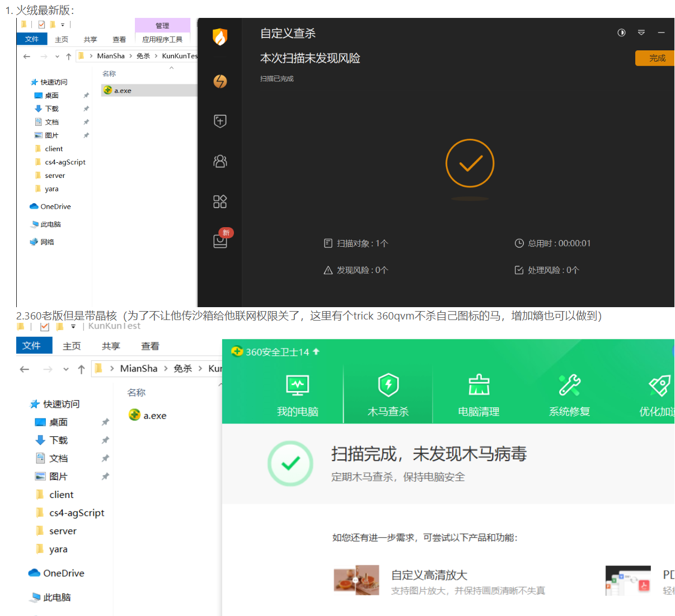Open the 应用程序工具 ribbon tab
Image resolution: width=675 pixels, height=616 pixels.
[162, 39]
